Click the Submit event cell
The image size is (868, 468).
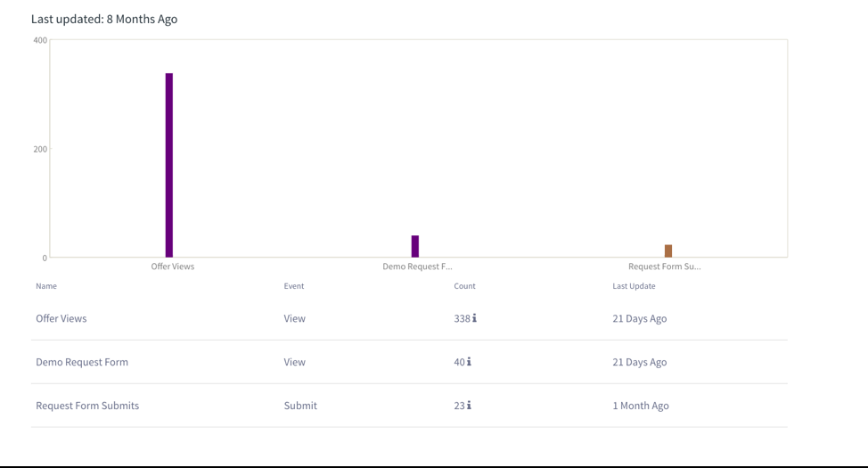(x=300, y=406)
